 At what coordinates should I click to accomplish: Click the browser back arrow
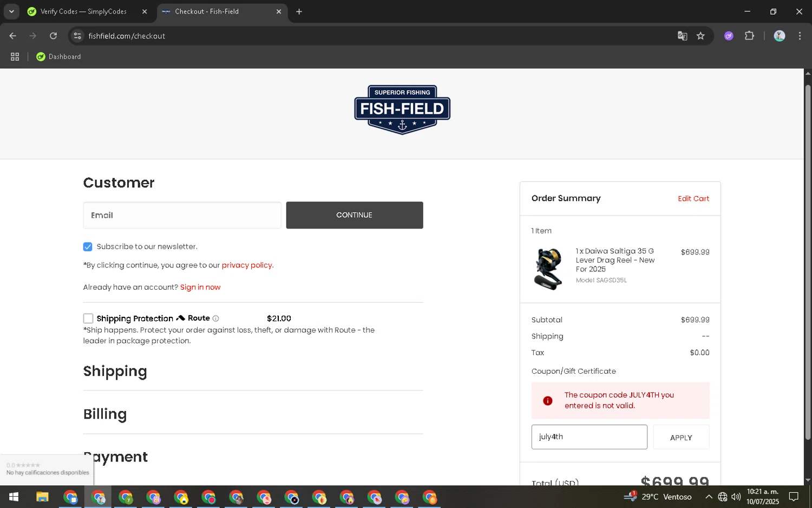click(x=12, y=36)
